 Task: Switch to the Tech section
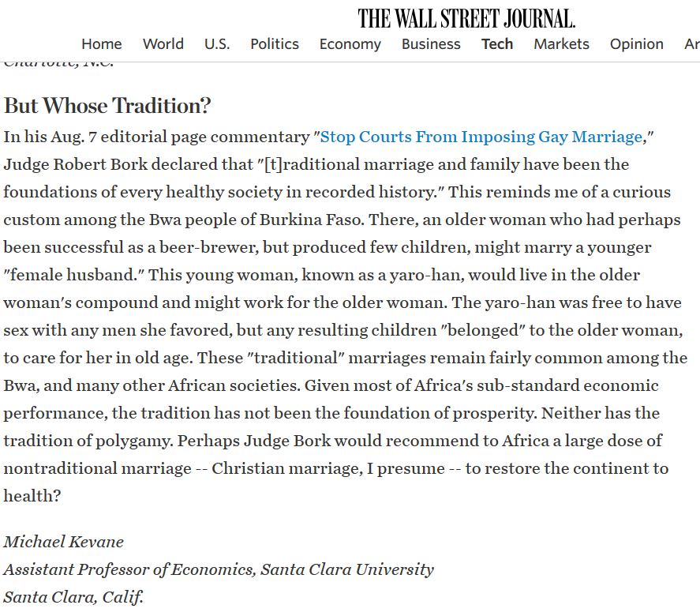click(x=497, y=44)
